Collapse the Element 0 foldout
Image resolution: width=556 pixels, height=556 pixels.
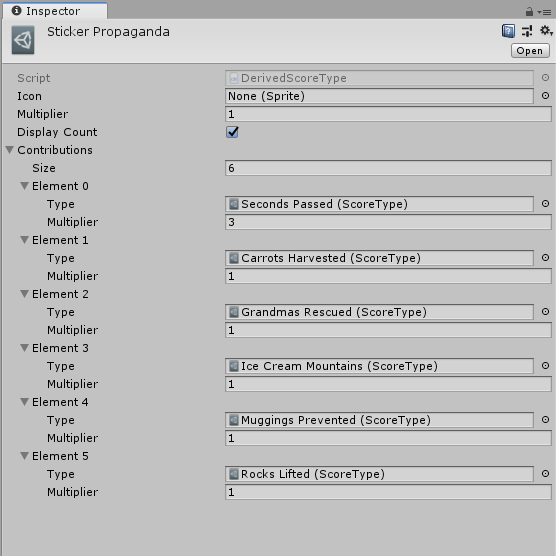tap(24, 185)
